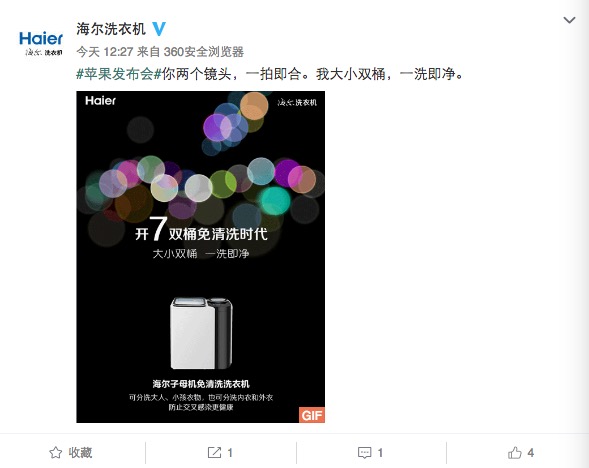The height and width of the screenshot is (468, 589).
Task: Click the Haier logo inside the poster
Action: tap(100, 101)
